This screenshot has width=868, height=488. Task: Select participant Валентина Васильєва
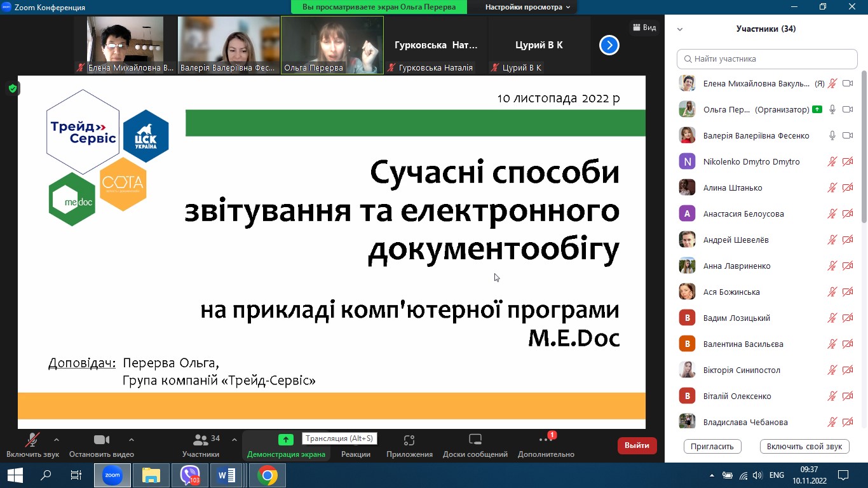pyautogui.click(x=766, y=344)
